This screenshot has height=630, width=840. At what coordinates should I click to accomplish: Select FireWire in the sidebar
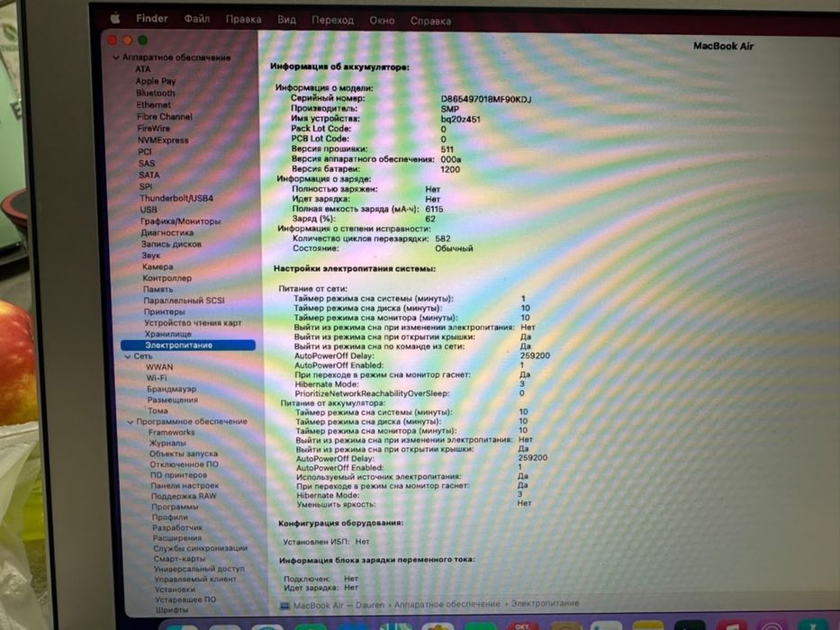(x=154, y=128)
